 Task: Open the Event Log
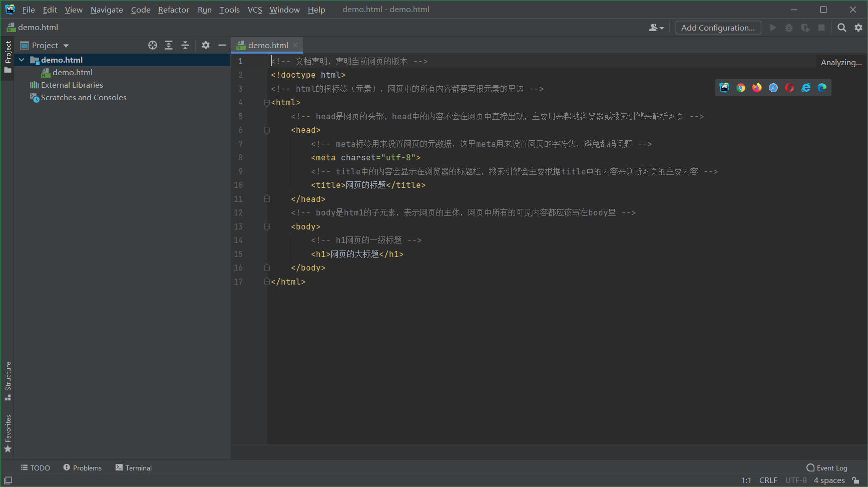(827, 467)
